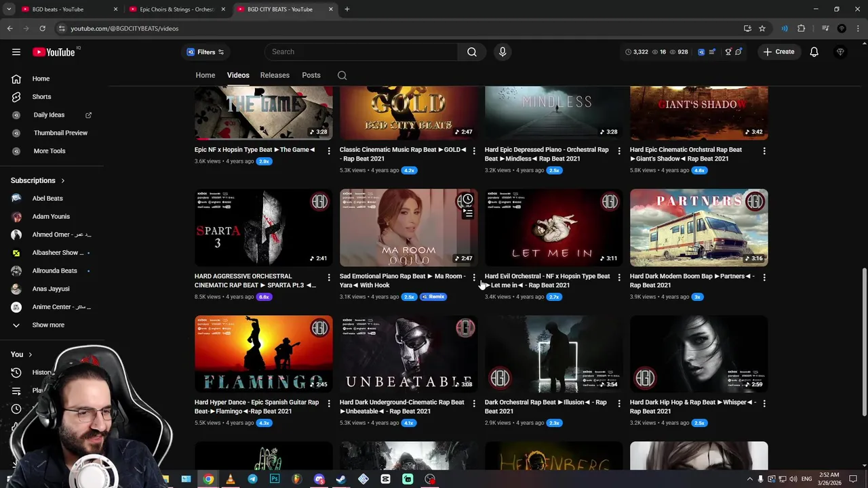This screenshot has width=868, height=488.
Task: Add Ma Room video to queue
Action: point(467,214)
